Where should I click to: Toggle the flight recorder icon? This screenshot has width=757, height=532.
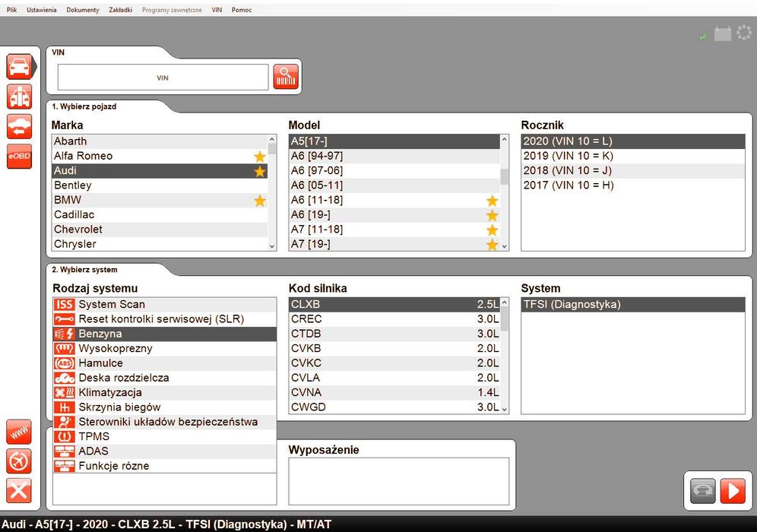pyautogui.click(x=19, y=461)
